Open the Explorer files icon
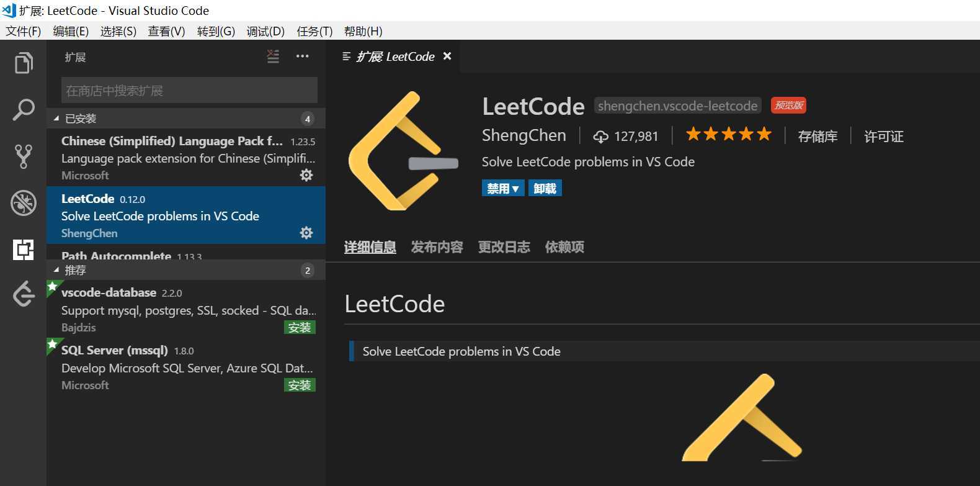980x486 pixels. tap(24, 63)
